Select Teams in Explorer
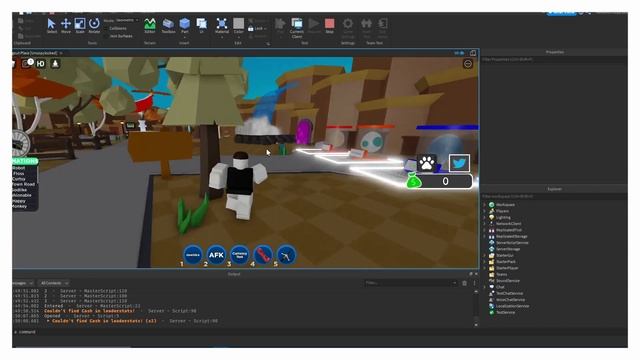 point(498,274)
